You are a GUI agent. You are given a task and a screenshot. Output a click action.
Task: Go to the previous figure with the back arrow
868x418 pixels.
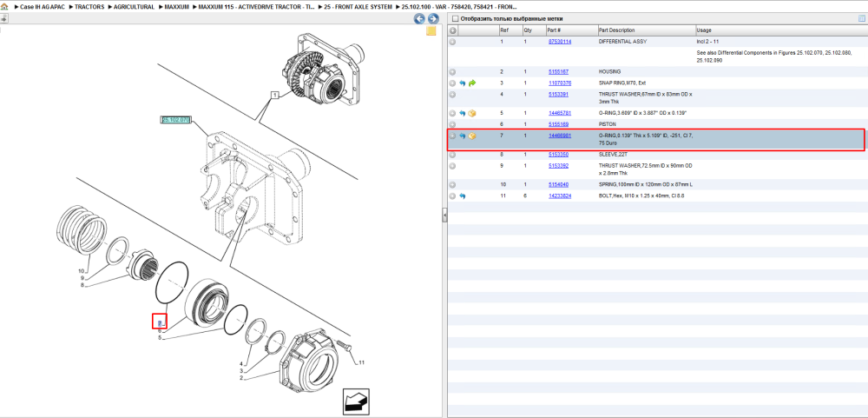tap(419, 19)
